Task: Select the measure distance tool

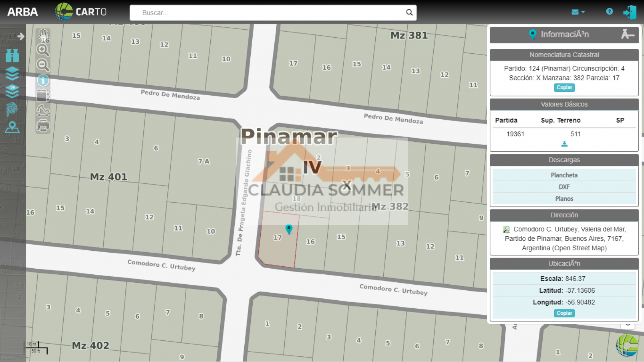Action: [x=43, y=111]
